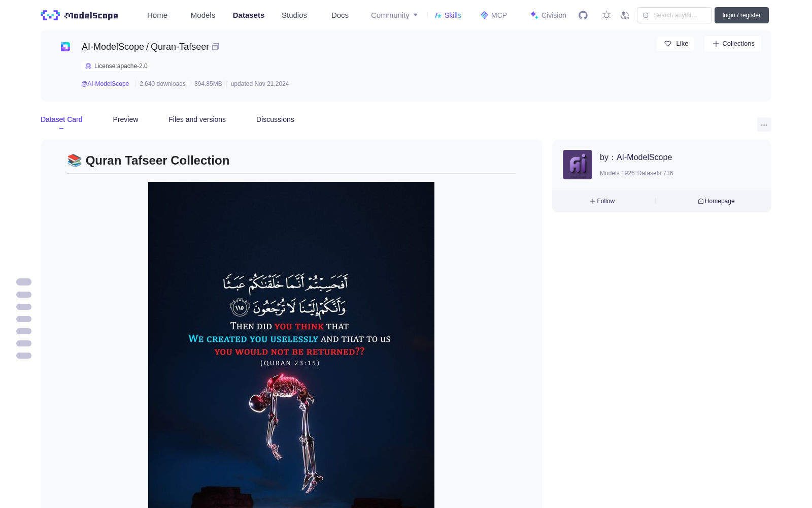812x508 pixels.
Task: Click the License:apache-2.0 tag
Action: pos(116,66)
